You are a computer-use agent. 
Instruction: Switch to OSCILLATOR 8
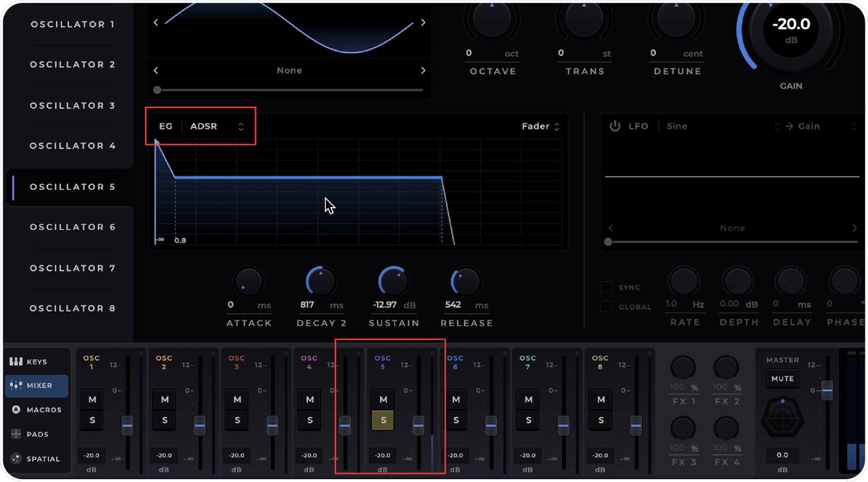72,308
